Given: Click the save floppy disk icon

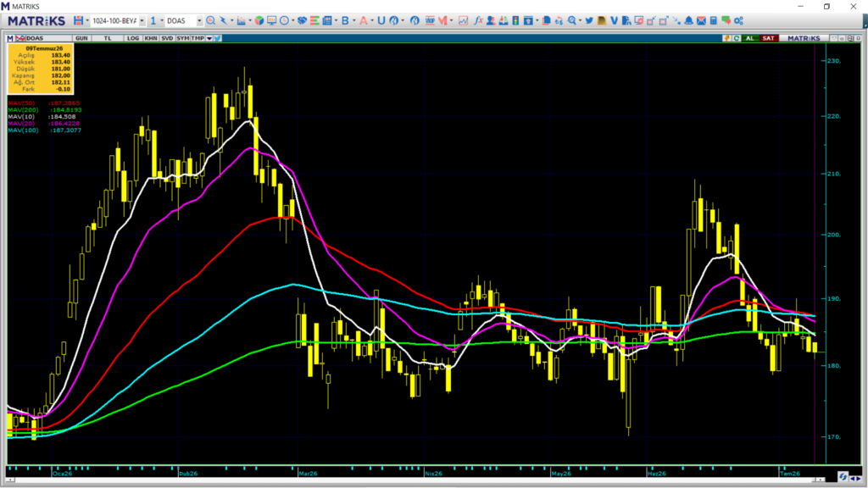Looking at the screenshot, I should tap(79, 20).
